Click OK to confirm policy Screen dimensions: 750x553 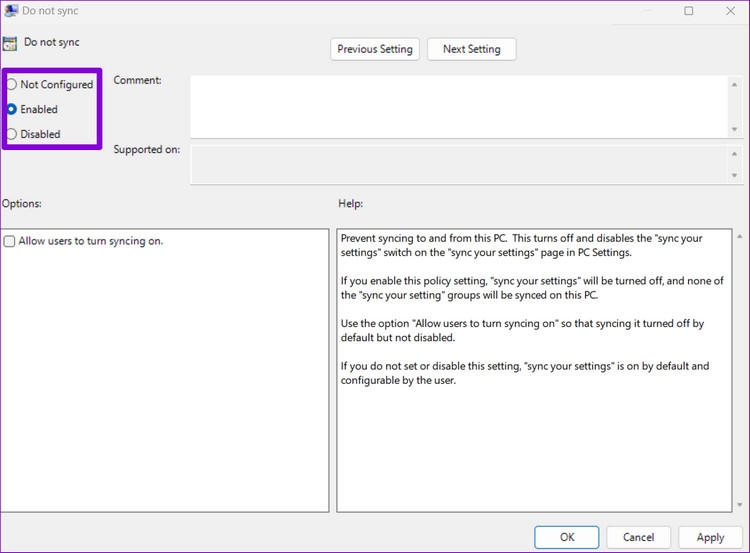pos(567,537)
